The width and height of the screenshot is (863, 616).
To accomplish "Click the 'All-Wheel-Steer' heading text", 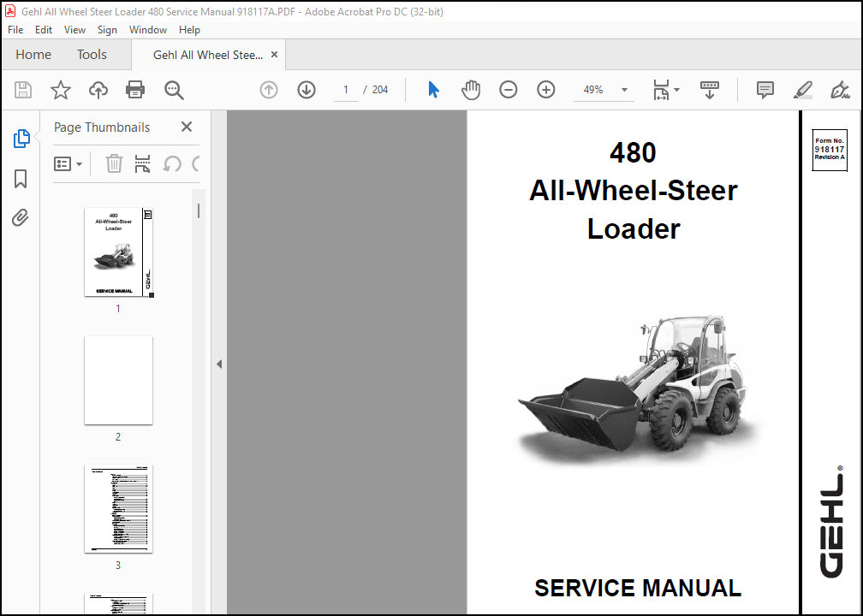I will coord(633,190).
